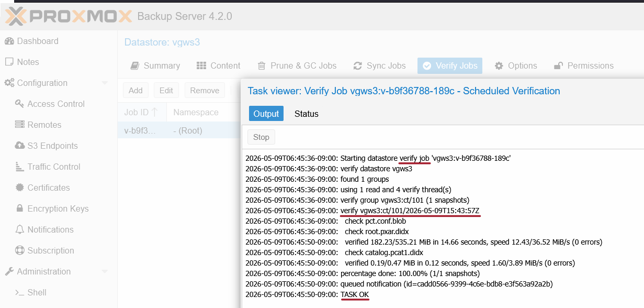Click the Edit button

point(166,90)
